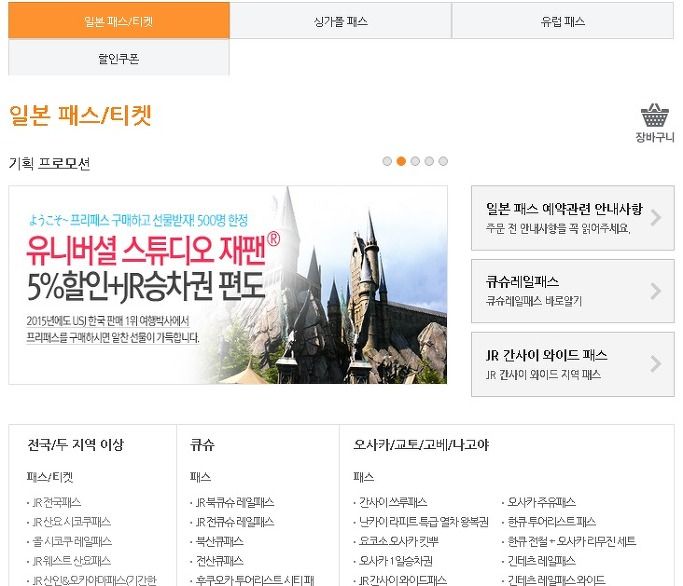Open the JR 산요 시코쿠패스 link
The image size is (683, 586).
(71, 522)
